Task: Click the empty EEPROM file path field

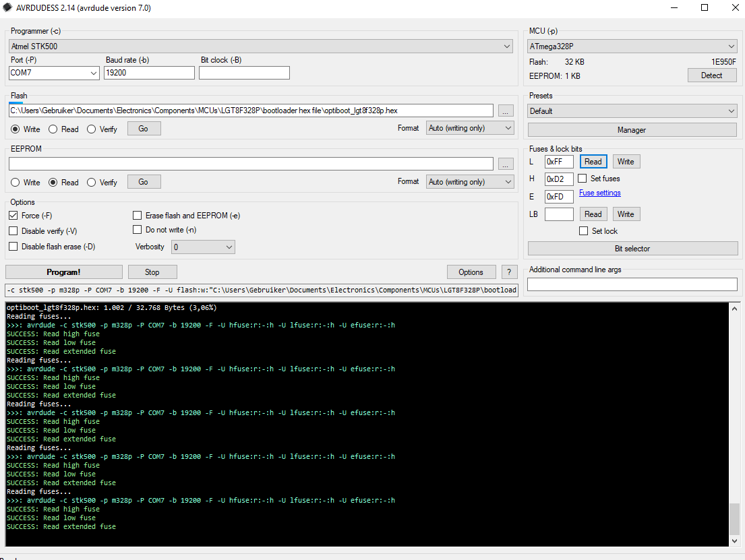Action: 251,164
